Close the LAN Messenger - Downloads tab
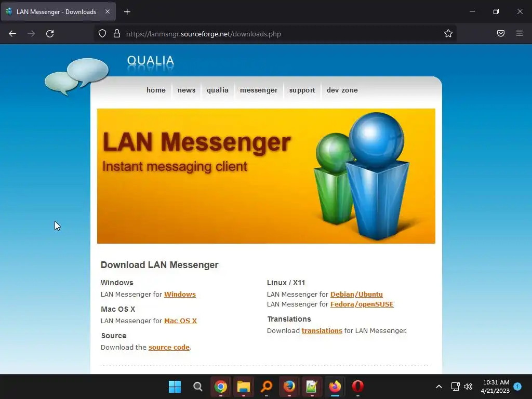Image resolution: width=532 pixels, height=399 pixels. [108, 11]
